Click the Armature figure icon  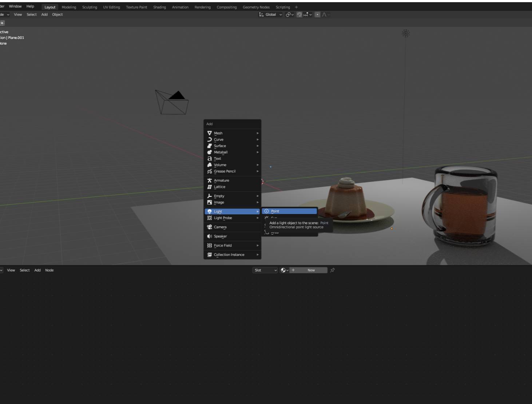pyautogui.click(x=210, y=181)
